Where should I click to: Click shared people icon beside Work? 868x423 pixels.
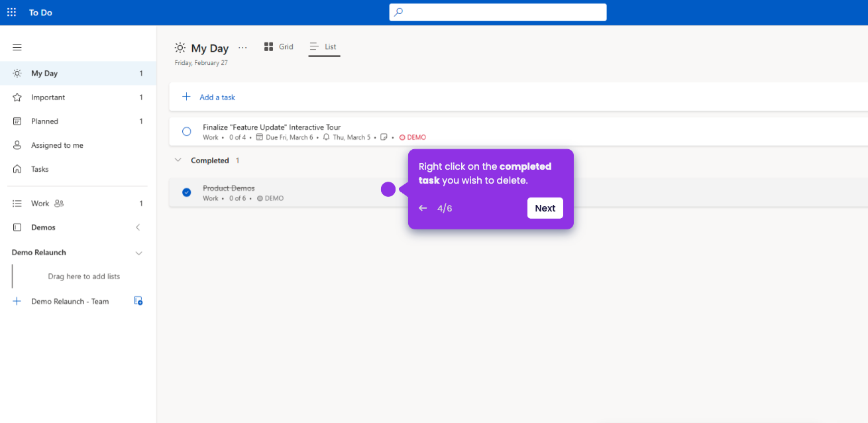[59, 204]
